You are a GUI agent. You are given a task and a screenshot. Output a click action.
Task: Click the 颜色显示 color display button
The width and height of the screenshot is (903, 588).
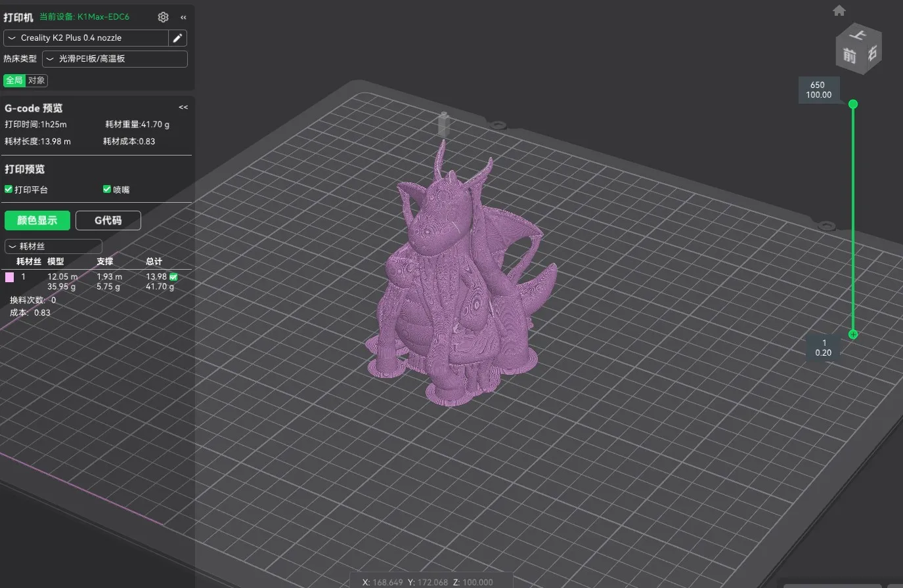click(37, 220)
